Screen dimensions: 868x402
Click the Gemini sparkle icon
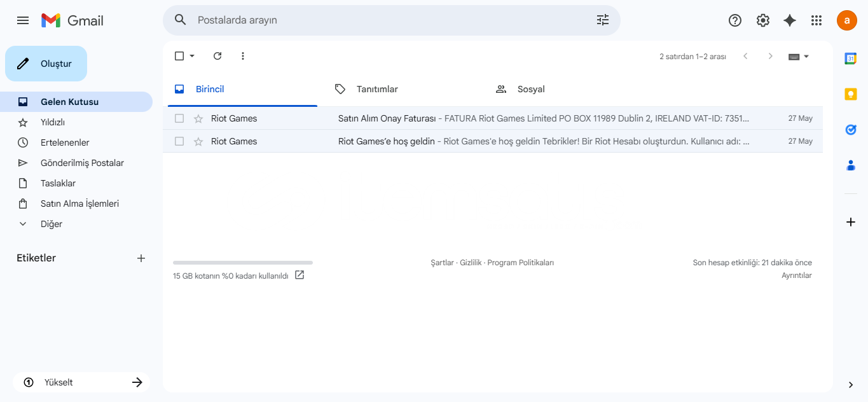tap(789, 20)
